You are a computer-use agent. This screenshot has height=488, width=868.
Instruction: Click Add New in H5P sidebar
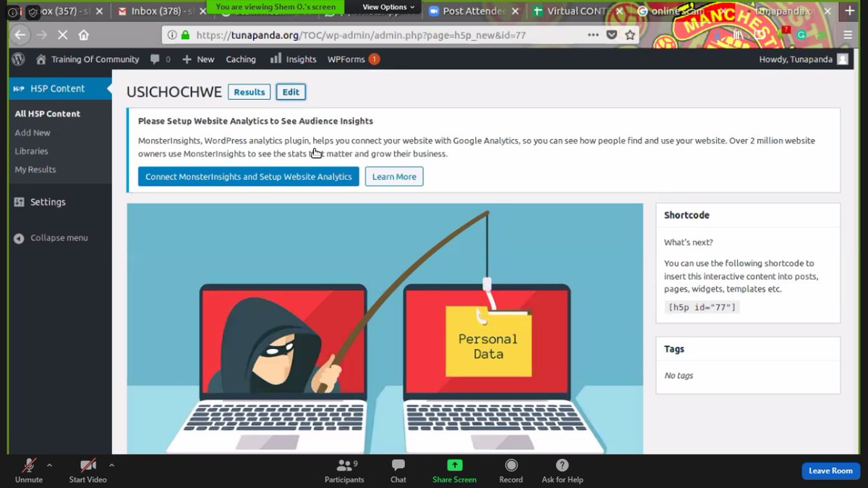tap(33, 132)
